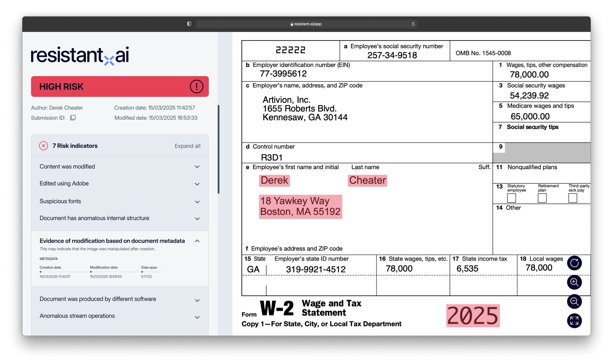Screen dimensions: 613x364
Task: Click the Expand all link
Action: 187,146
